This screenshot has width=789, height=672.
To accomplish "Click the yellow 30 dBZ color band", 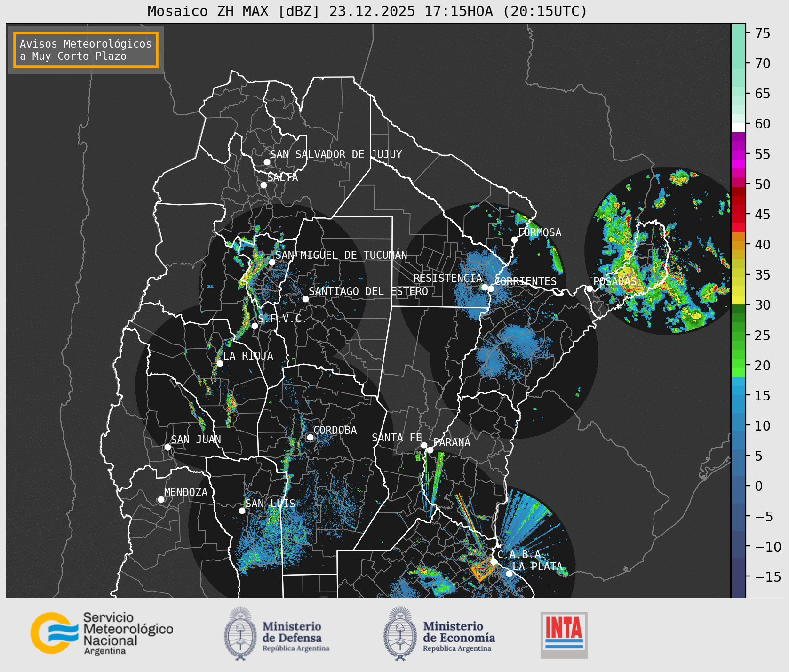I will (738, 300).
